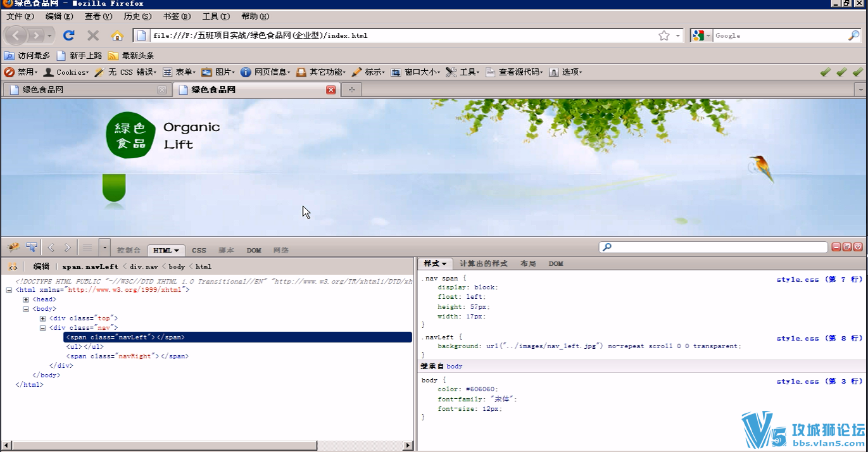Switch to the first 绿色食品网 browser tab
The width and height of the screenshot is (868, 452).
(87, 90)
